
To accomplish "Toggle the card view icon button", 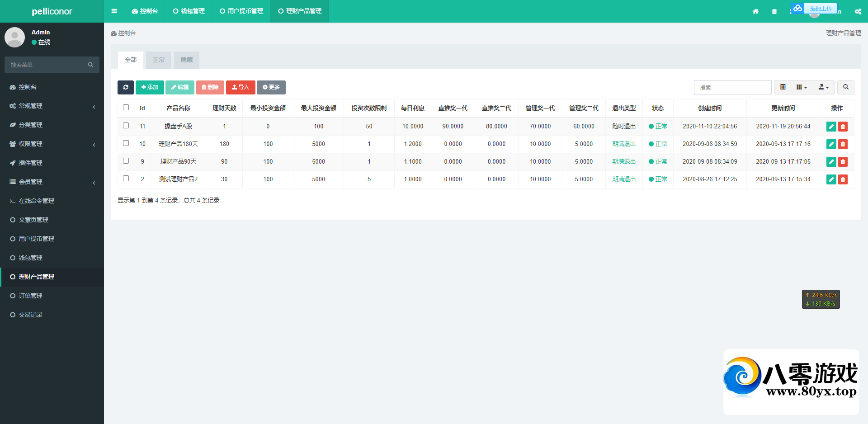I will tap(783, 87).
